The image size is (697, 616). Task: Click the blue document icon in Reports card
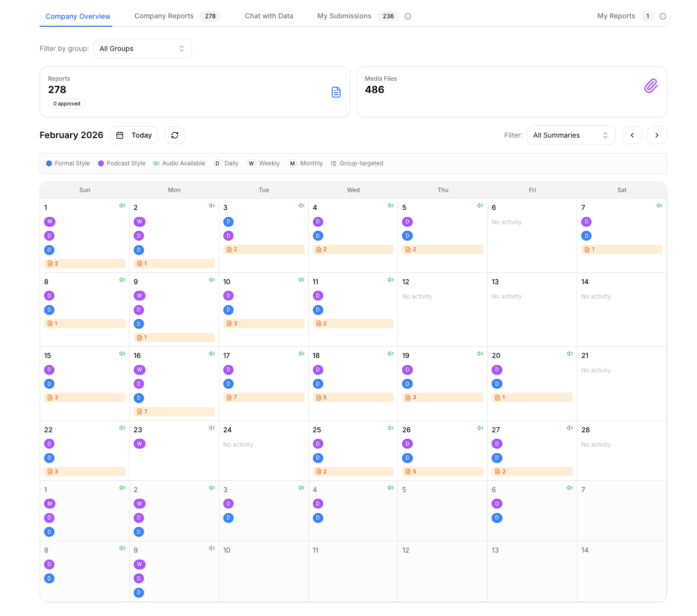coord(336,92)
